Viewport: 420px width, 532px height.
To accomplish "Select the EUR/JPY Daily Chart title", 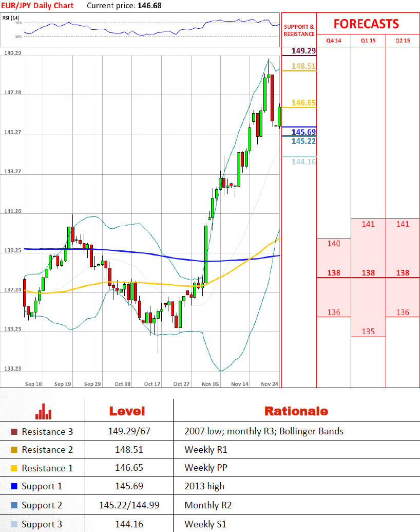I will 37,6.
